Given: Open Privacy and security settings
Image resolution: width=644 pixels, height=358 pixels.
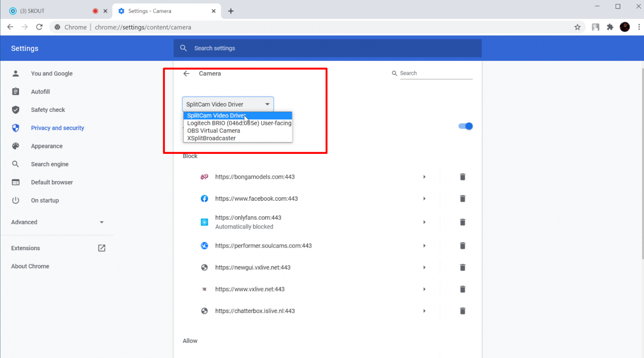Looking at the screenshot, I should click(x=57, y=128).
